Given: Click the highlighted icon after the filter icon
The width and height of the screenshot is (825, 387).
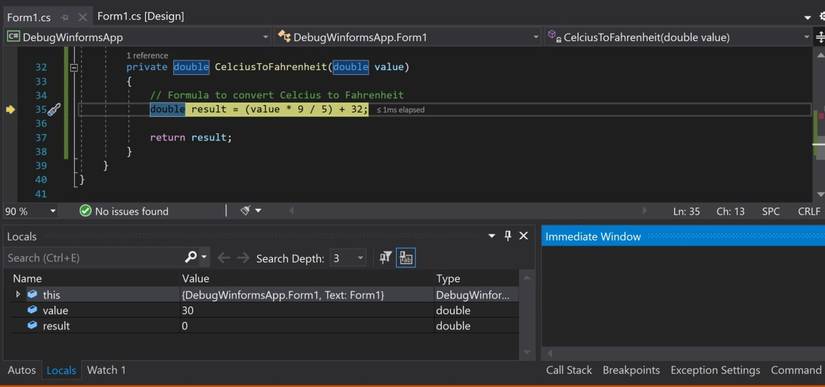Looking at the screenshot, I should coord(406,258).
